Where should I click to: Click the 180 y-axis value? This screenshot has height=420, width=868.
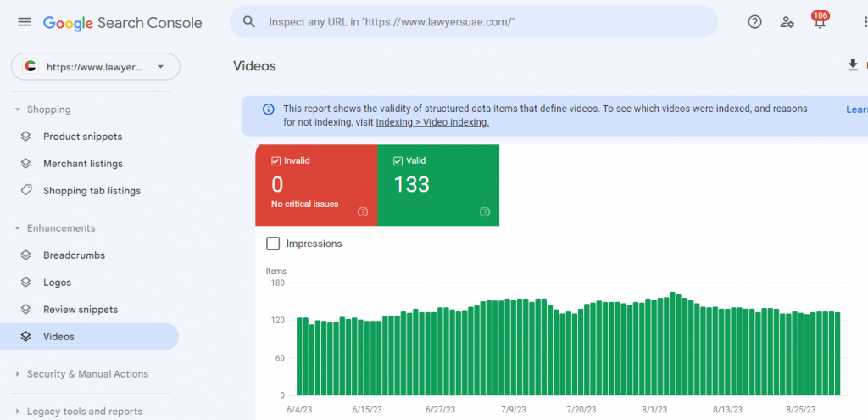pos(277,283)
